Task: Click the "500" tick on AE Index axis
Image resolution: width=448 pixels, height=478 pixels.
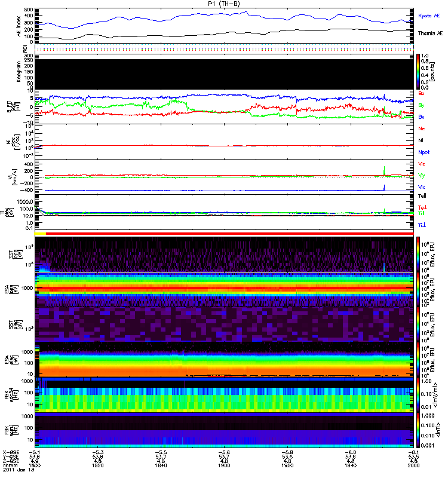Action: point(29,10)
